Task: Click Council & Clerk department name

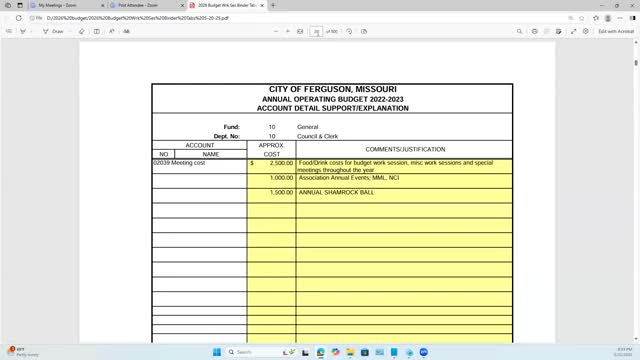Action: pyautogui.click(x=317, y=136)
